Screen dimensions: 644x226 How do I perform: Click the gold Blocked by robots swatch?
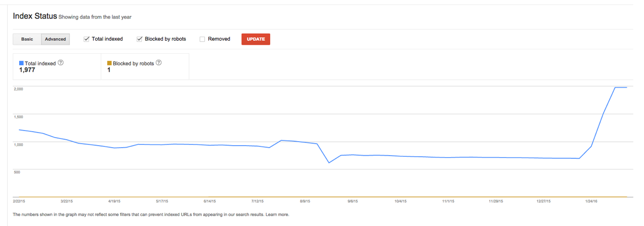109,63
